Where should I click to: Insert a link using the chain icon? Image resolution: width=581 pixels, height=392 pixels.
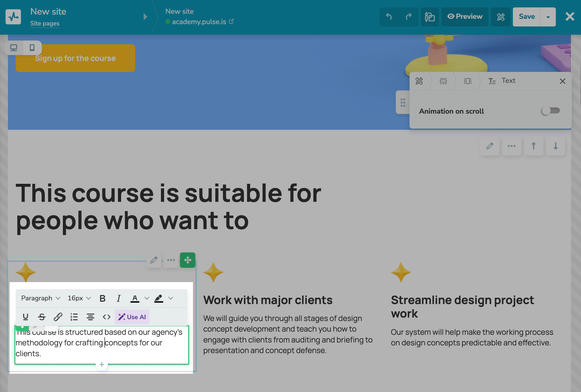(58, 317)
